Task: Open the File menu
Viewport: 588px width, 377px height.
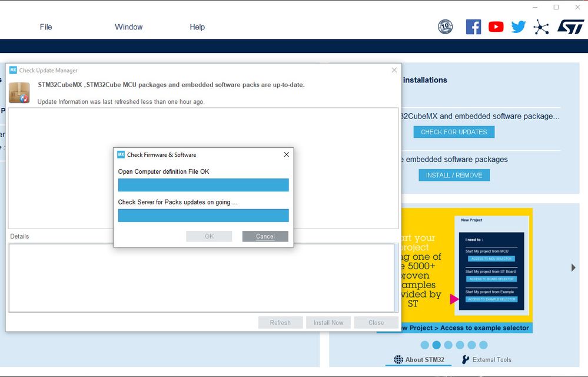Action: tap(46, 27)
